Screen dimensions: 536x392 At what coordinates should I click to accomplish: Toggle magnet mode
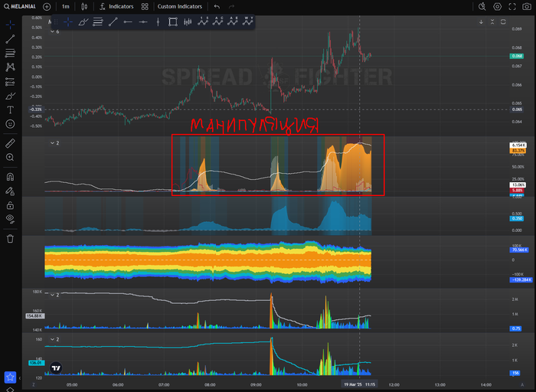(10, 177)
